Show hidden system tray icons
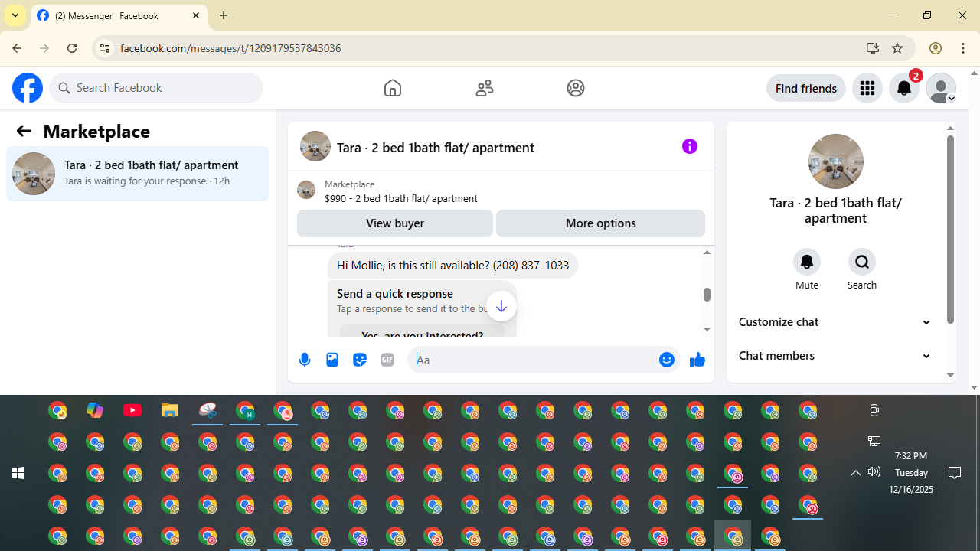 856,473
